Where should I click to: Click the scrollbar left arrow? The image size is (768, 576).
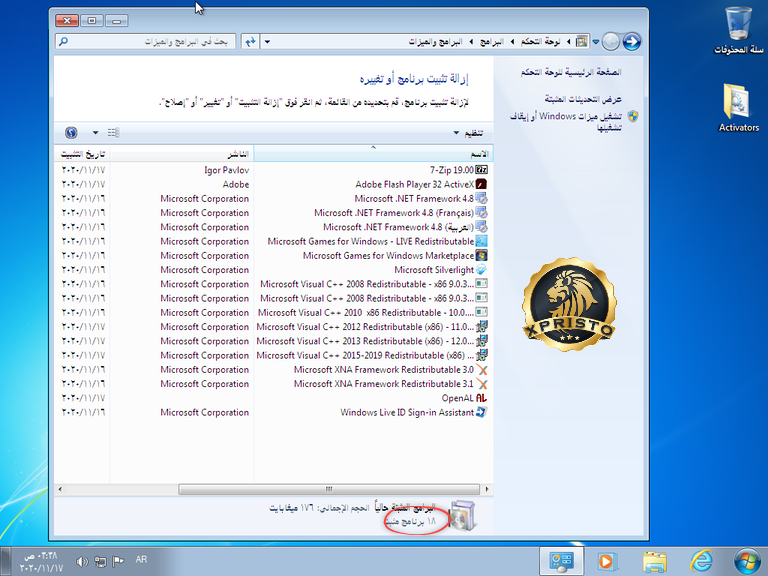(60, 489)
